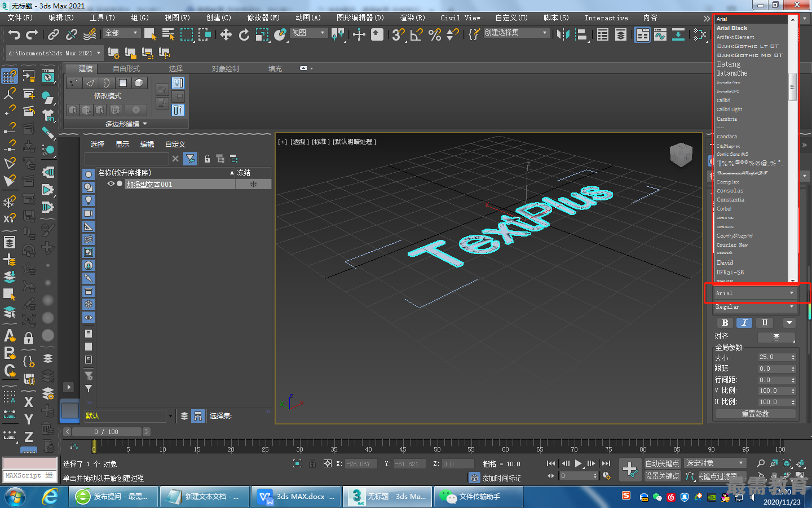
Task: Toggle 3D Snaps tool
Action: pos(399,35)
